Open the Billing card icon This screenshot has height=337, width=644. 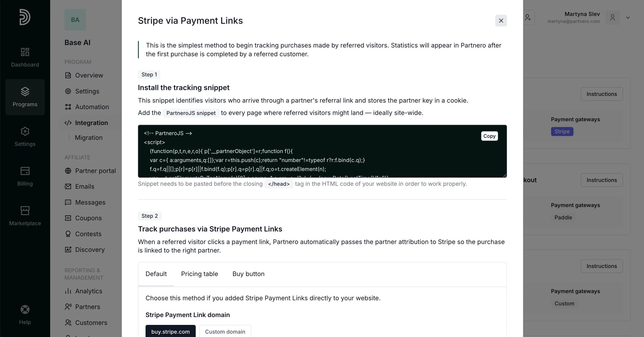[25, 171]
